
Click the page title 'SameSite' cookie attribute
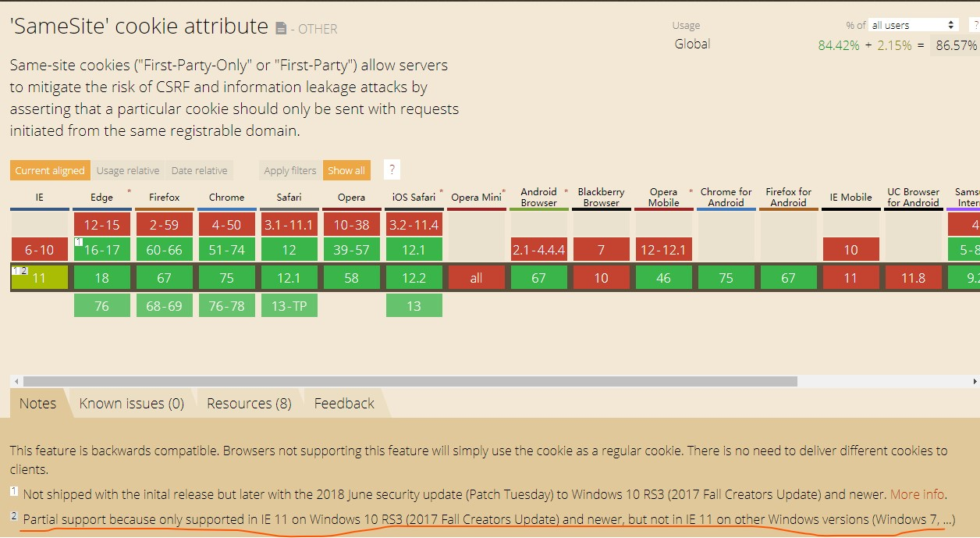point(139,26)
